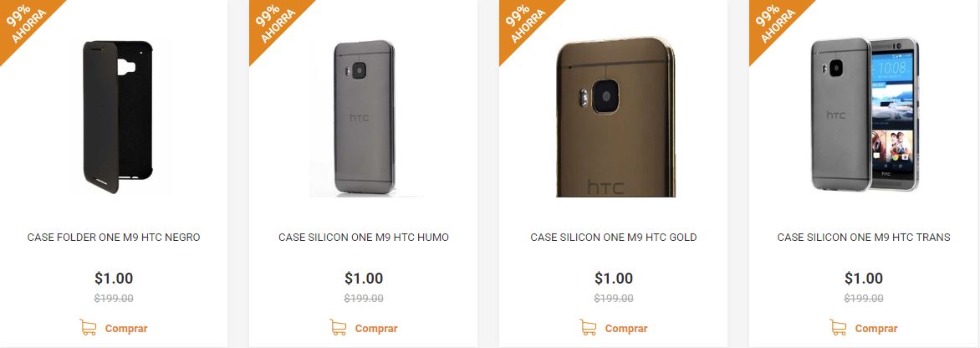Click $1.00 price of the Humo case
This screenshot has height=348, width=980.
[364, 278]
